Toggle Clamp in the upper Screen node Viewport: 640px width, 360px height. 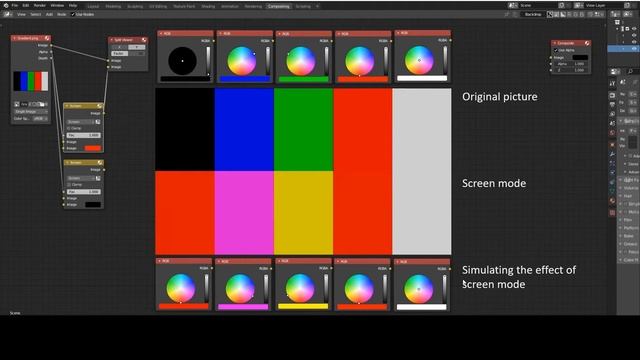69,128
